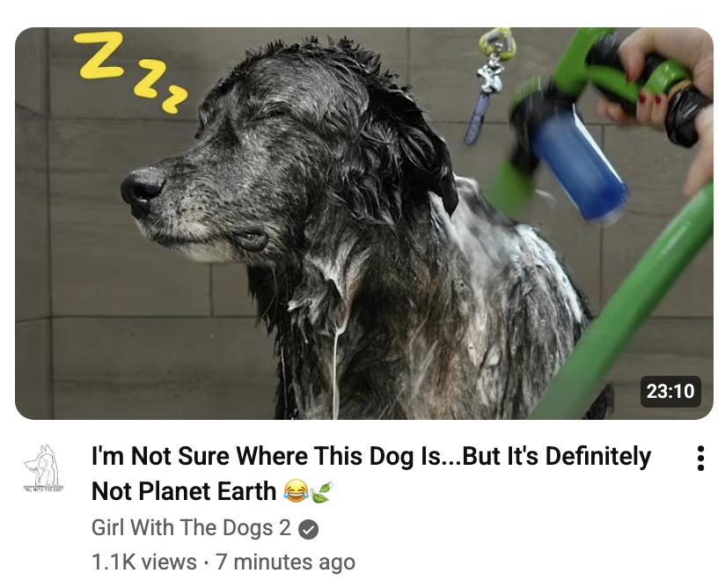
Task: Open video titled I'm Not Sure Where This Dog Is
Action: [x=371, y=474]
